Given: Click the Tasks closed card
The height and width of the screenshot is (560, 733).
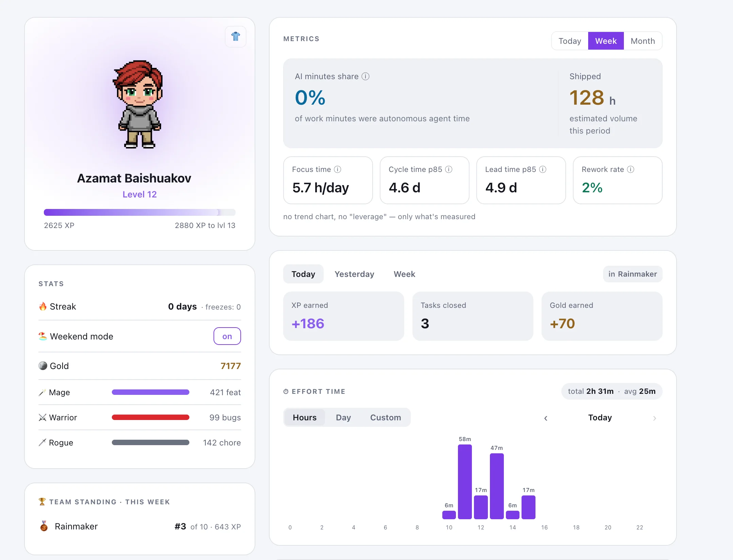Looking at the screenshot, I should [473, 316].
